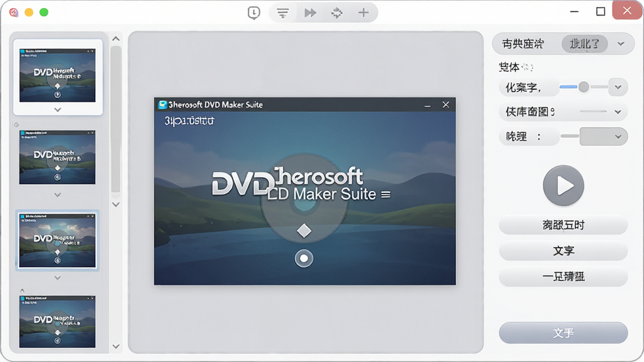Select the fourth thumbnail in the left list
Viewport: 644px width, 362px height.
57,321
